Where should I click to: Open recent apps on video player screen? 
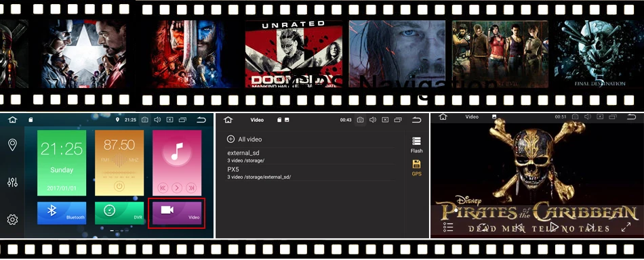click(613, 117)
